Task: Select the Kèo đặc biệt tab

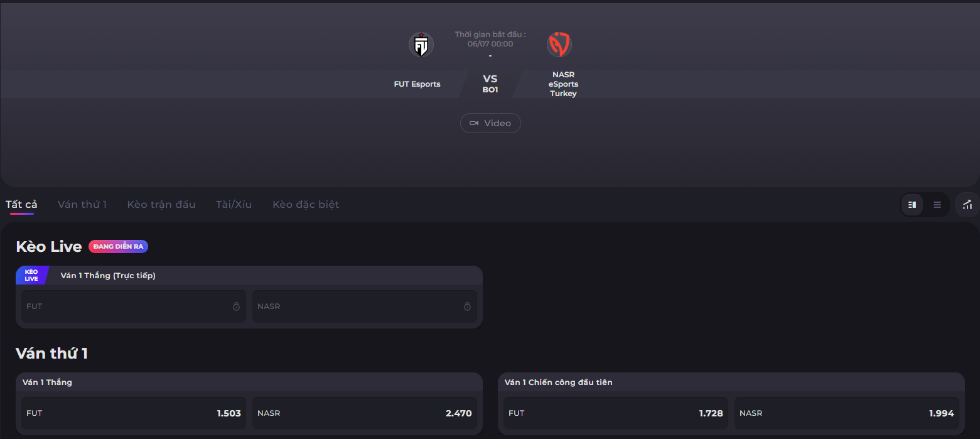Action: coord(306,205)
